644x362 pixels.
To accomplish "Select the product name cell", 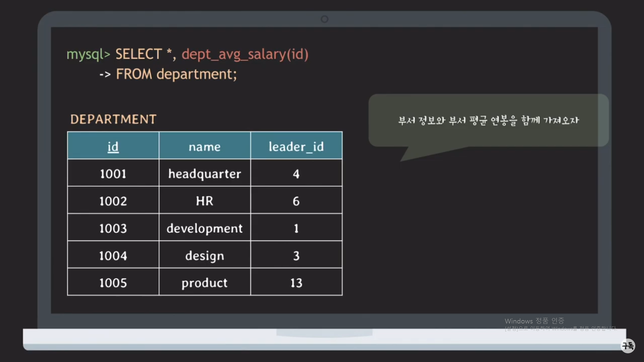I will point(204,283).
